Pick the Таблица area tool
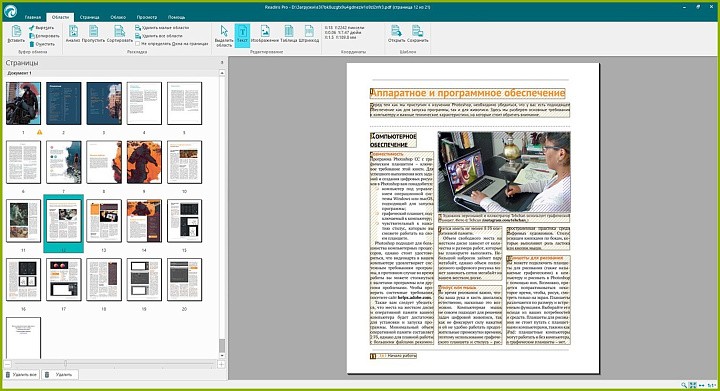Viewport: 720px width, 391px height. pos(288,34)
